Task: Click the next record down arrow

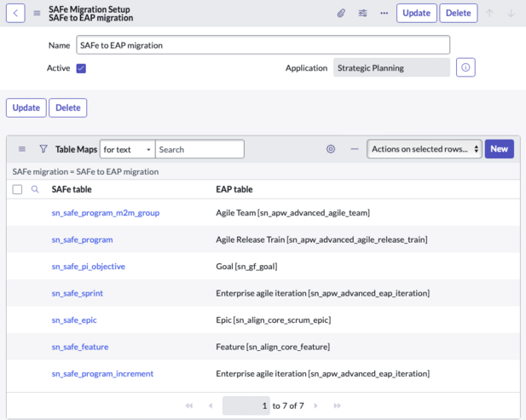Action: [511, 14]
